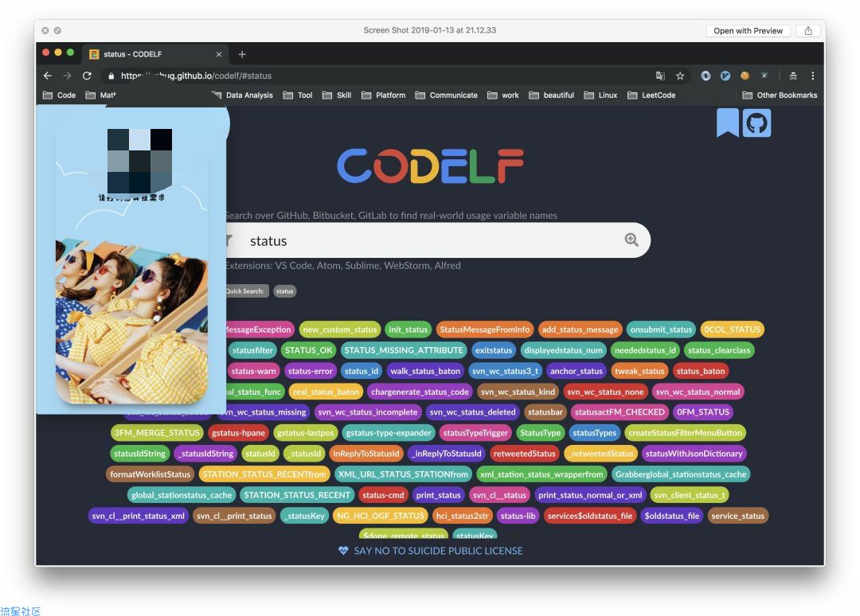Open the Tool bookmarks folder
Image resolution: width=860 pixels, height=616 pixels.
(x=298, y=95)
